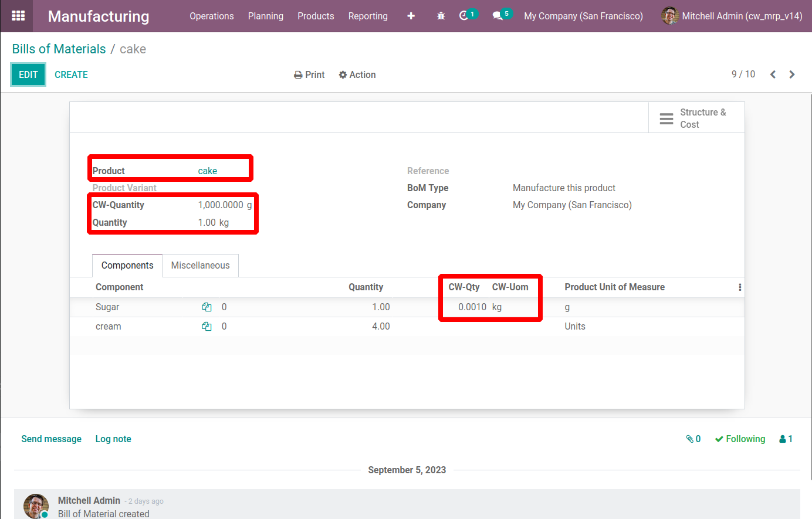812x519 pixels.
Task: Go to next record arrow
Action: click(792, 74)
